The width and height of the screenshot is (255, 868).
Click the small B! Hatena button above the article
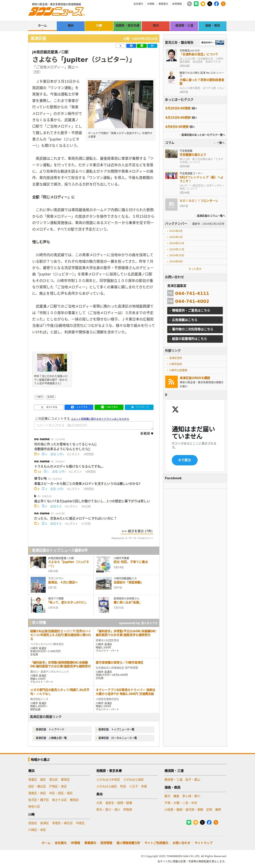[x=152, y=46]
